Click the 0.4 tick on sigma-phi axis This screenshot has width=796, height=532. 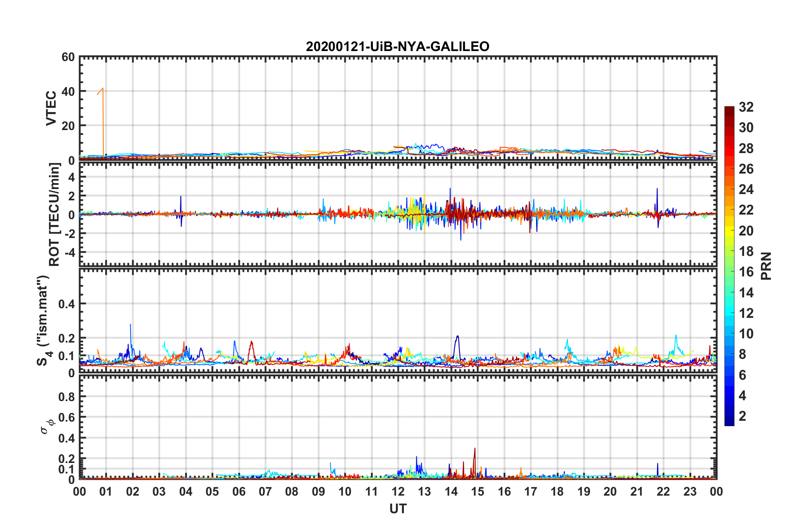coord(67,438)
